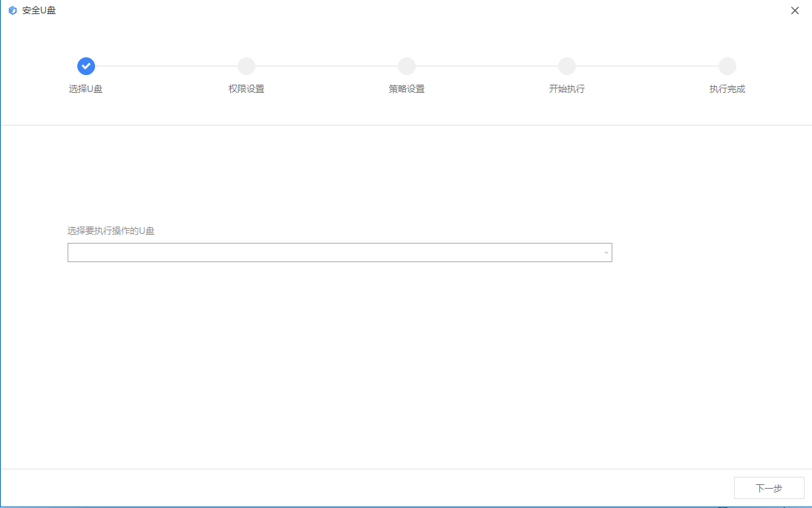
Task: Click the gray circle above 执行完成
Action: tap(727, 66)
